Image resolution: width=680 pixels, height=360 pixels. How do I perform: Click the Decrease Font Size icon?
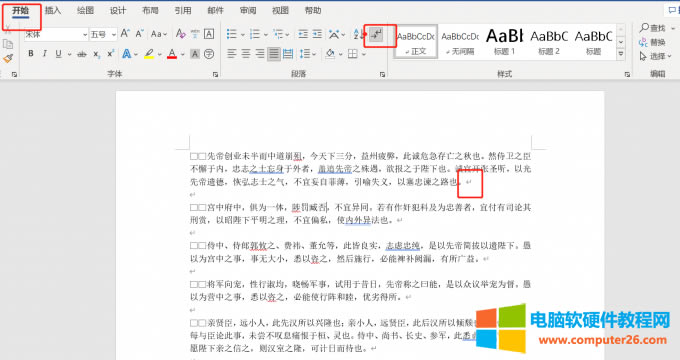[x=140, y=33]
